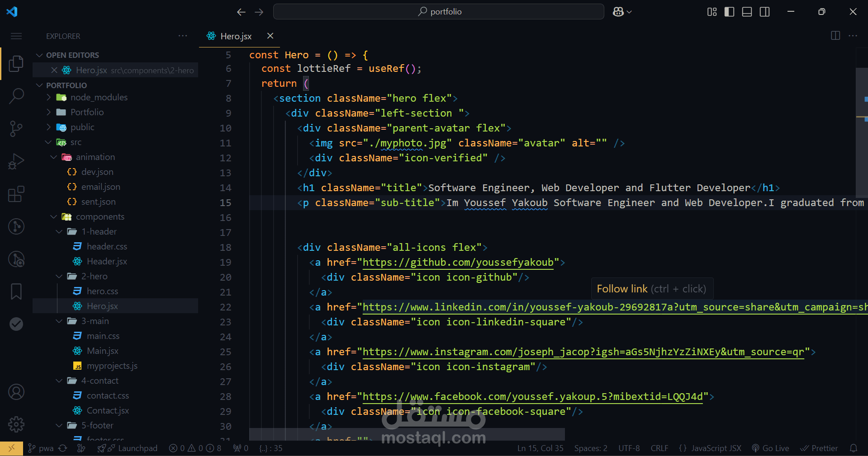
Task: Open the Bookmarks view in activity bar
Action: (x=16, y=291)
